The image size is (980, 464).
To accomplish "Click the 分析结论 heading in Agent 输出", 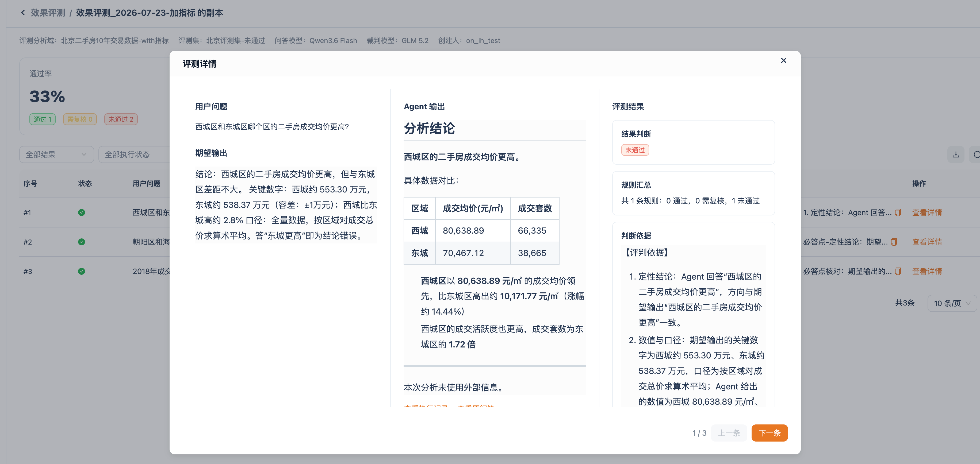I will tap(429, 129).
